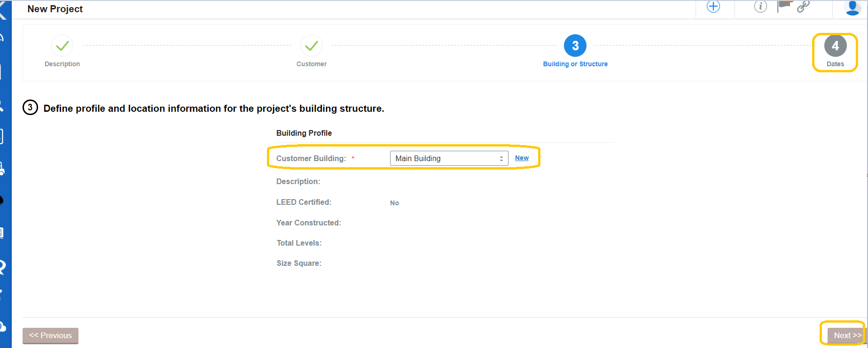868x348 pixels.
Task: Click the LEED Certified value No
Action: (x=394, y=203)
